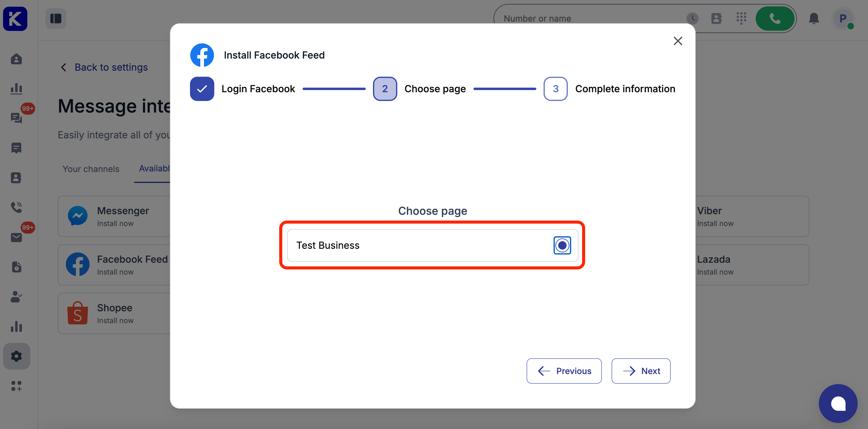Viewport: 868px width, 429px height.
Task: Close the Install Facebook Feed dialog
Action: (678, 41)
